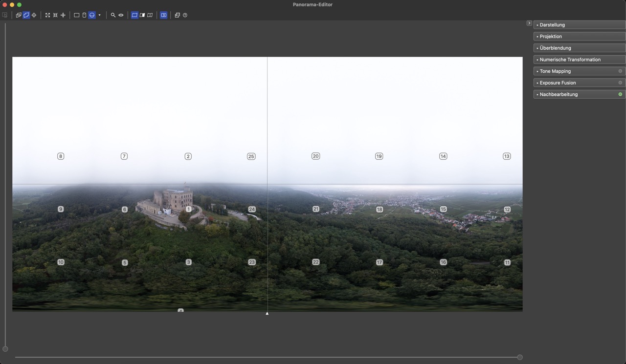The image size is (626, 364).
Task: Select the spherical projection icon
Action: pyautogui.click(x=91, y=15)
